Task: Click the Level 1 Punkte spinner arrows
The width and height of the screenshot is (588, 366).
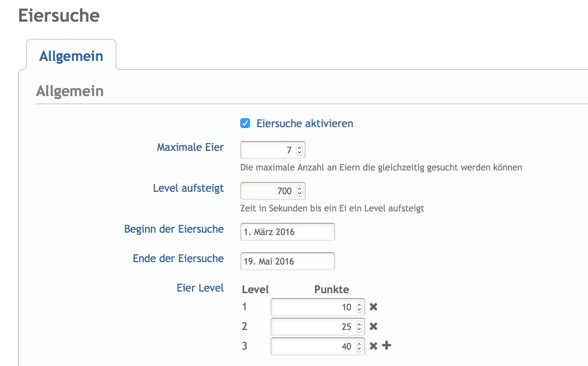Action: [x=359, y=307]
